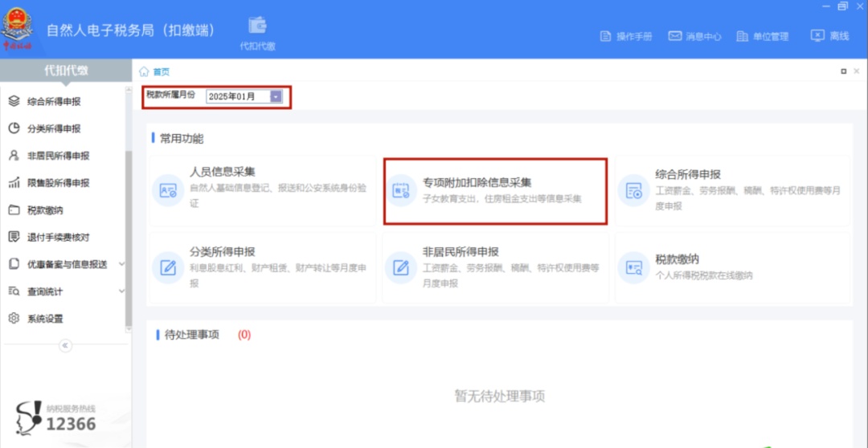Click the 操作手册 manual icon
Image resolution: width=868 pixels, height=448 pixels.
click(605, 36)
